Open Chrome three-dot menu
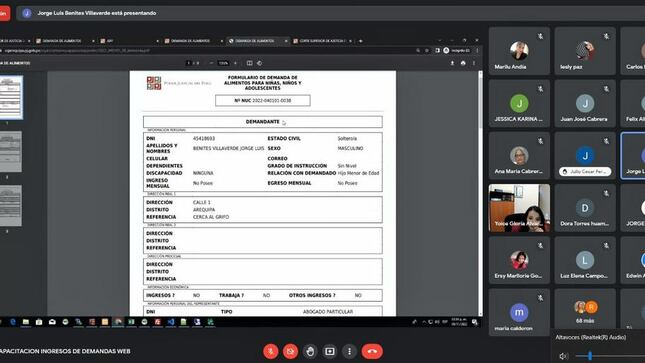Viewport: 645px width, 363px height. [477, 51]
